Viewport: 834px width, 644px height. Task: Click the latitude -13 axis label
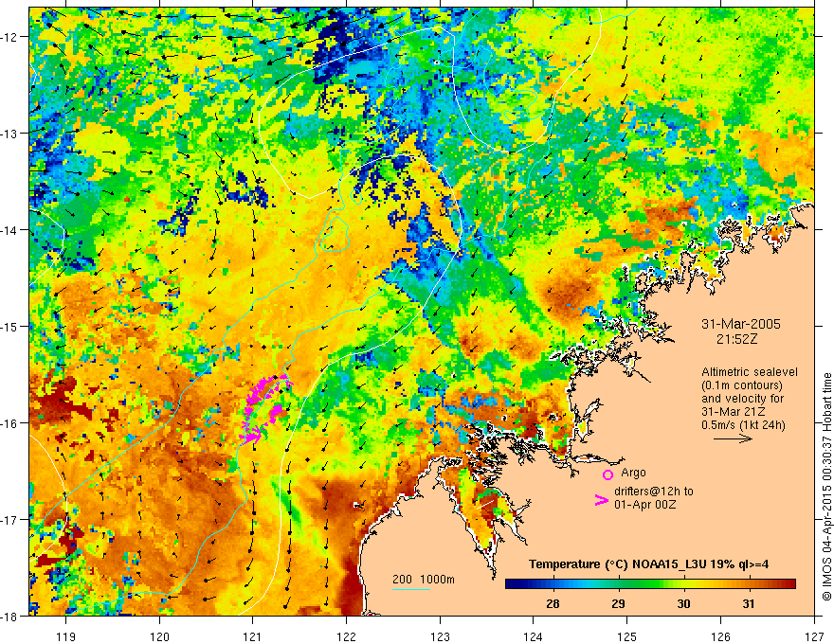(x=10, y=134)
